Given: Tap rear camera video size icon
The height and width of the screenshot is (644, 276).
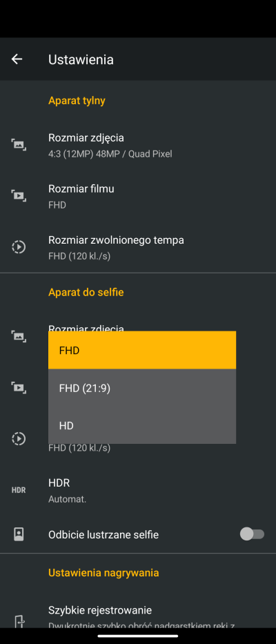Looking at the screenshot, I should [19, 195].
